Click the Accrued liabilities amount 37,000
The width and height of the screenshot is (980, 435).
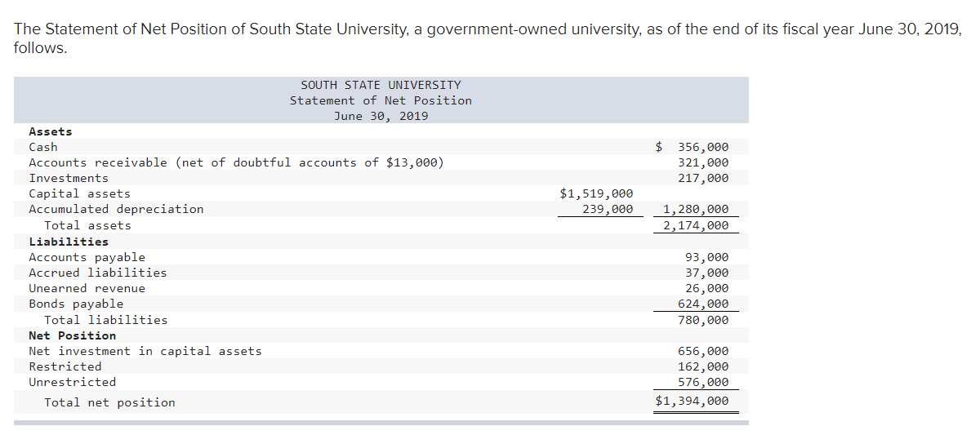(x=706, y=273)
